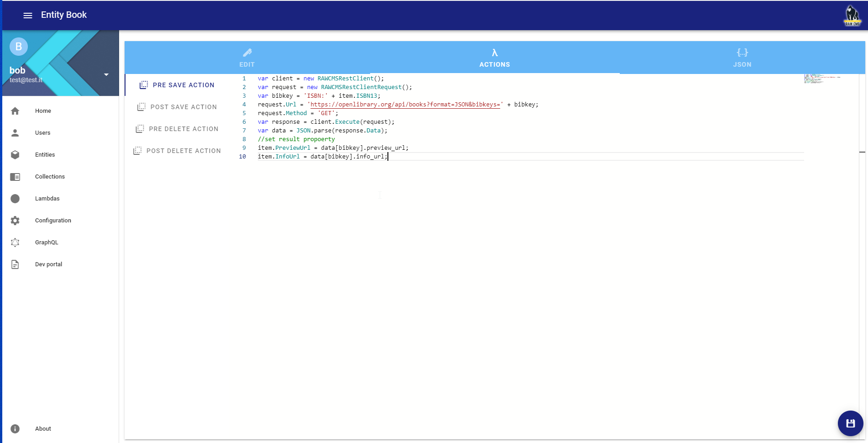Switch to the EDIT tab

(x=247, y=58)
